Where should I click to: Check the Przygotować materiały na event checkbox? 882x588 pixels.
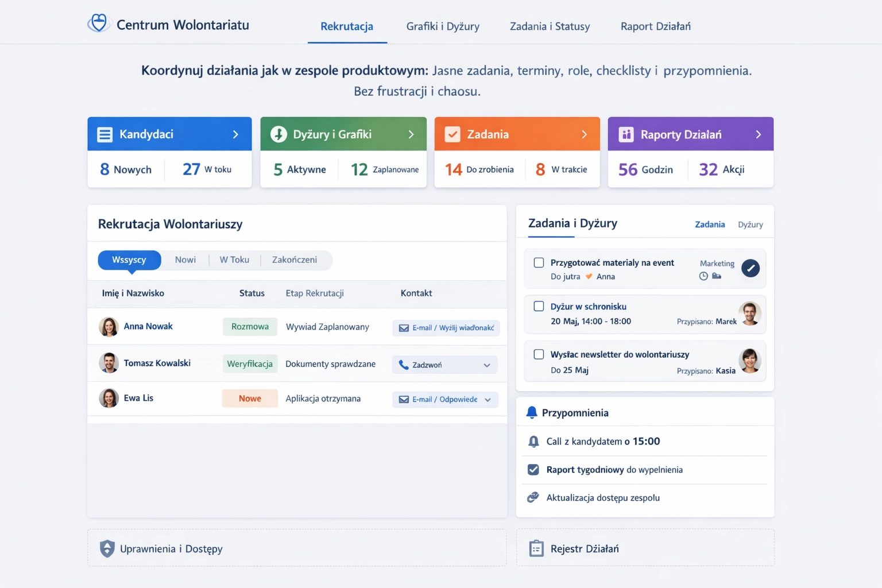(539, 262)
